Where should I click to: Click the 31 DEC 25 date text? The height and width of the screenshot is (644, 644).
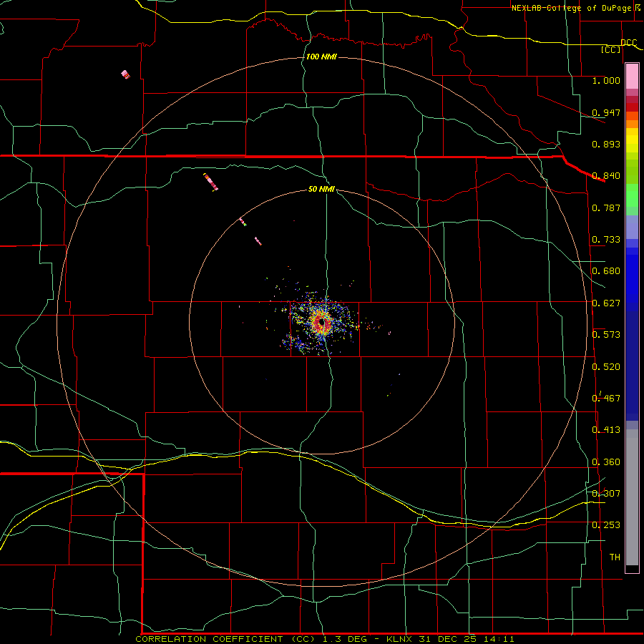click(x=448, y=639)
